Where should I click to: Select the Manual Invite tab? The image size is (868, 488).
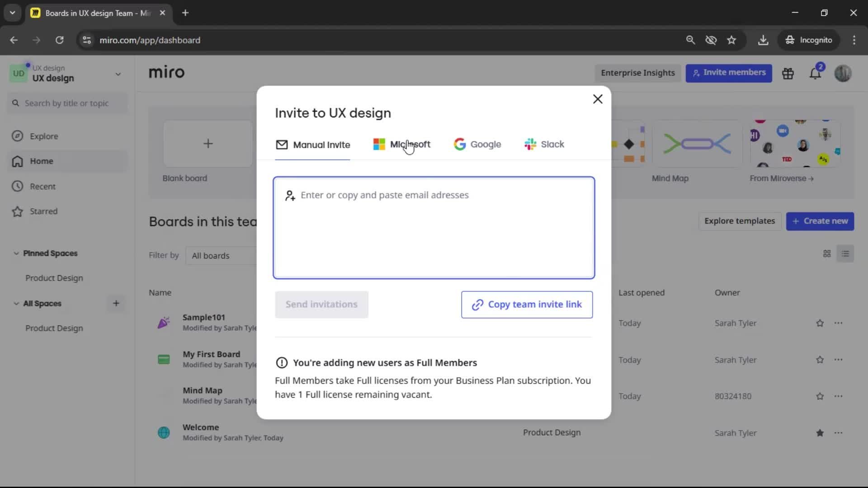pyautogui.click(x=313, y=145)
